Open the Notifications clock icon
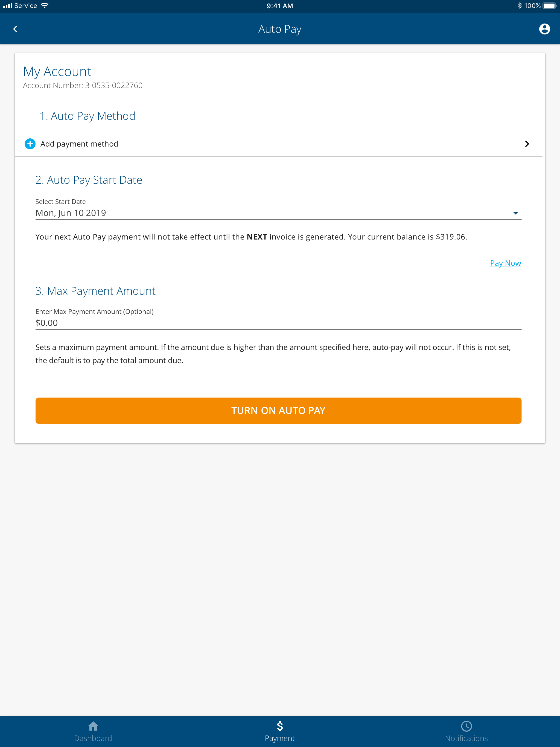This screenshot has height=747, width=560. click(466, 726)
